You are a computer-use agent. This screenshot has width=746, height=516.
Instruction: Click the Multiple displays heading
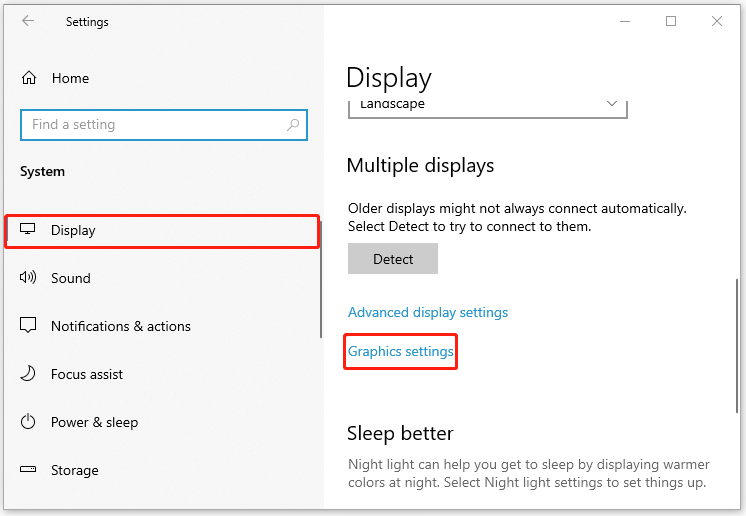click(420, 166)
